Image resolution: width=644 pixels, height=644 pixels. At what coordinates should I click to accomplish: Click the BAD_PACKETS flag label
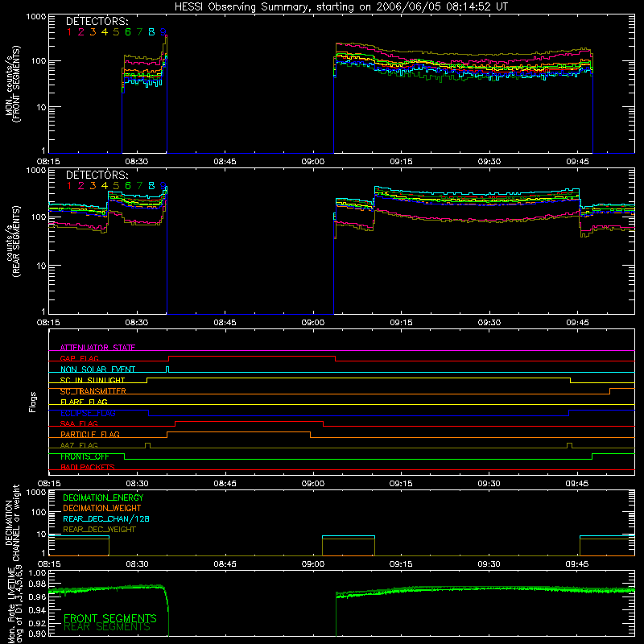[x=88, y=468]
